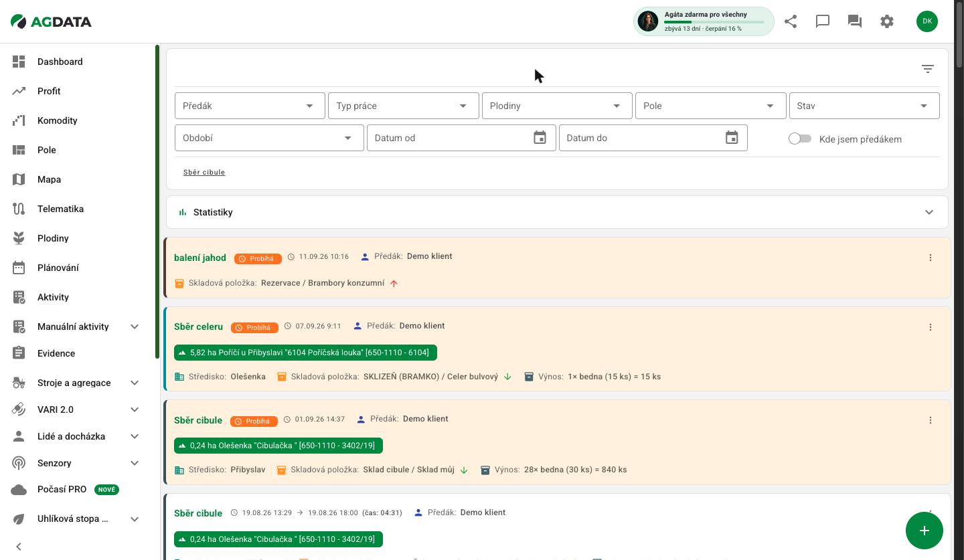
Task: Click the Sběr cibule saved filter link
Action: 204,173
